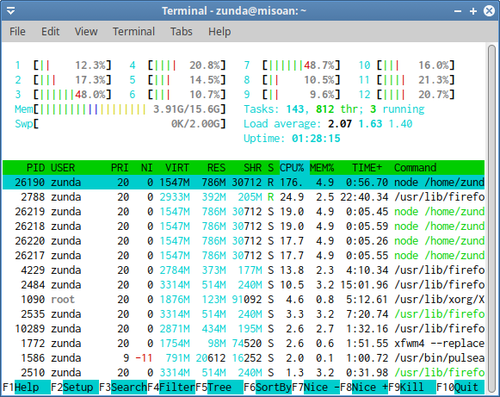Open the Tabs menu
Viewport: 500px width, 397px height.
click(x=181, y=32)
